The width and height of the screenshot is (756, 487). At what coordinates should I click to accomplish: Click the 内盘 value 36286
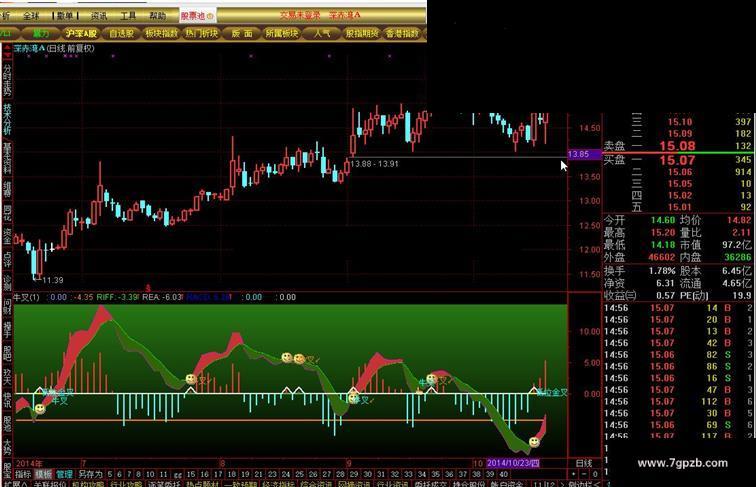point(737,257)
